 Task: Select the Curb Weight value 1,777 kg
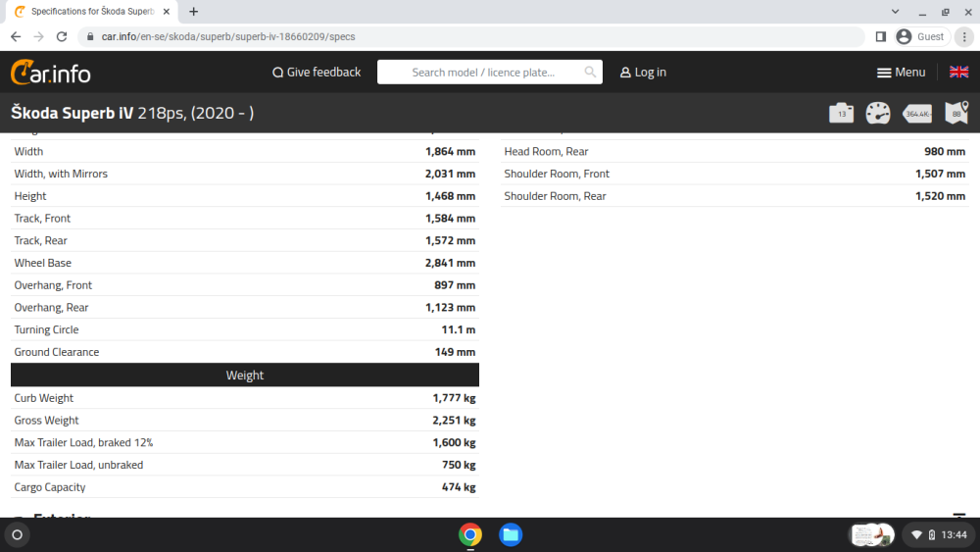454,398
